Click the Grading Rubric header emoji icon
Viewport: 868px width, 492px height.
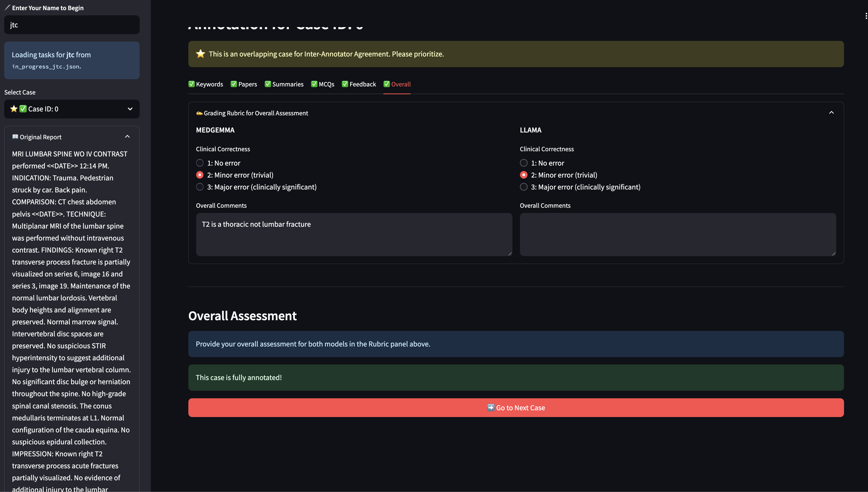pos(199,113)
